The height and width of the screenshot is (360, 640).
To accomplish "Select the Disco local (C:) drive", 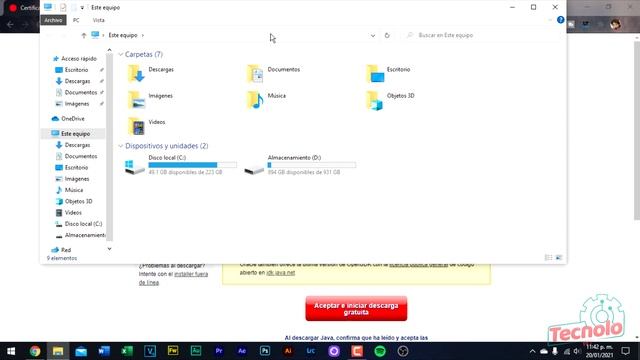I will coord(180,165).
